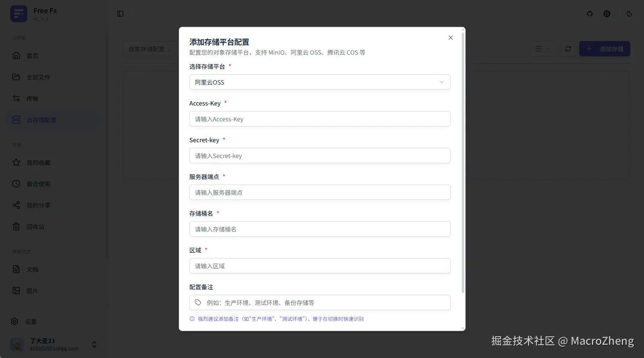Click the 区域 input field
This screenshot has height=358, width=644.
pos(320,266)
